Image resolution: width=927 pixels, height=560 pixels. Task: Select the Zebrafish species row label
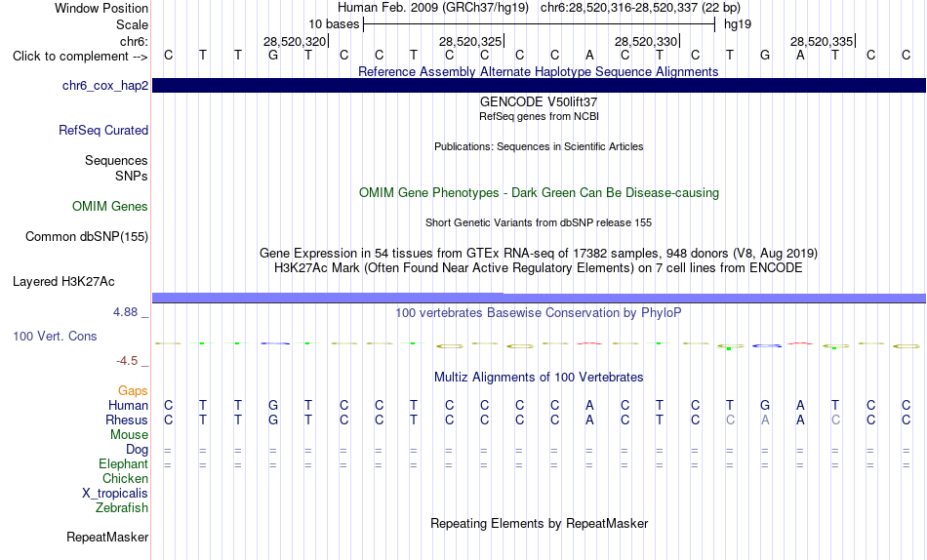[122, 507]
